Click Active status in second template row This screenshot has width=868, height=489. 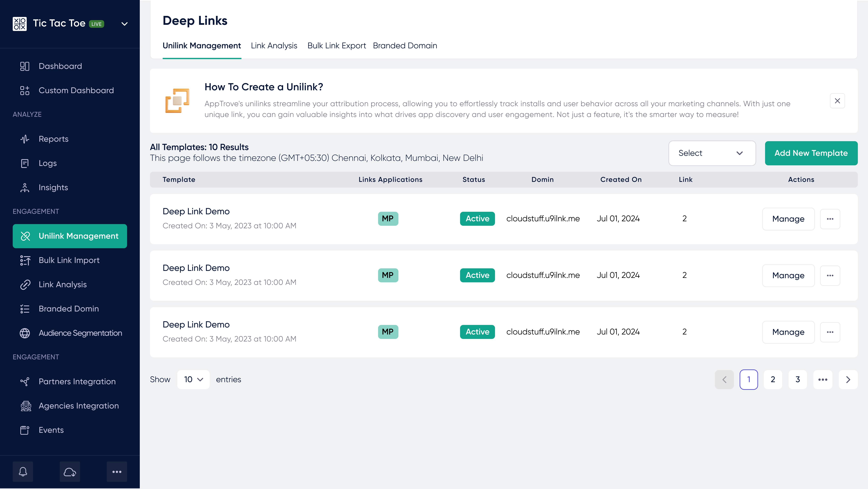pyautogui.click(x=478, y=275)
